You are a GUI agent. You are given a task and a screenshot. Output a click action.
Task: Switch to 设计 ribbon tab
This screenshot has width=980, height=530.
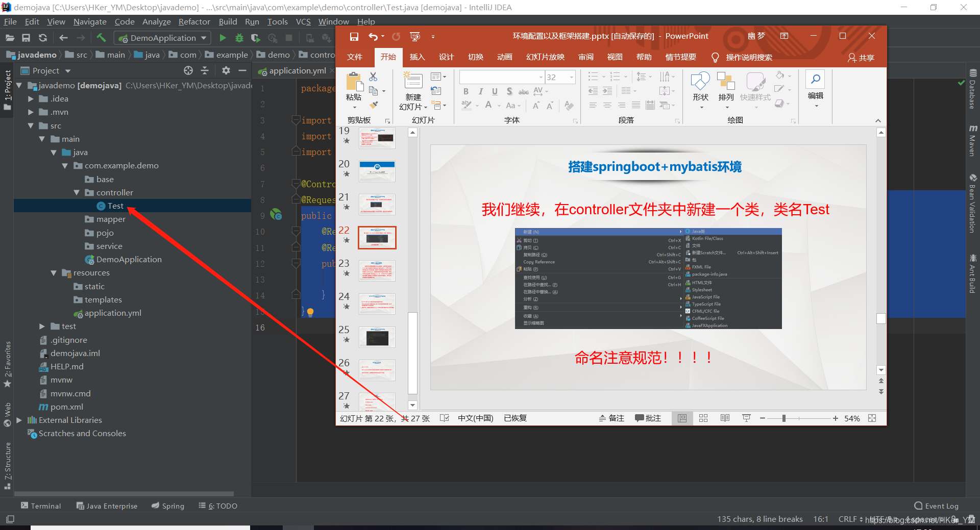(x=446, y=57)
